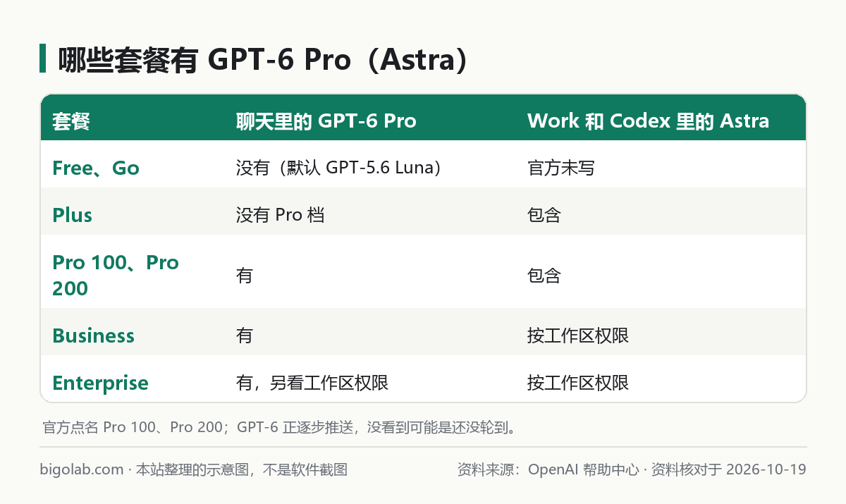Click the cell 有，另看工作区权限
Screen dimensions: 846x504
click(312, 383)
